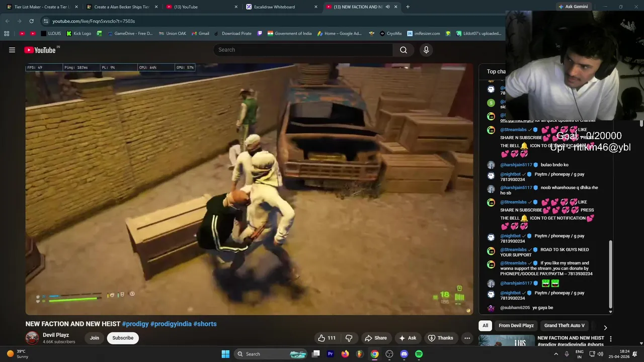Click the live chat scrollbar
The image size is (644, 362).
point(611,274)
